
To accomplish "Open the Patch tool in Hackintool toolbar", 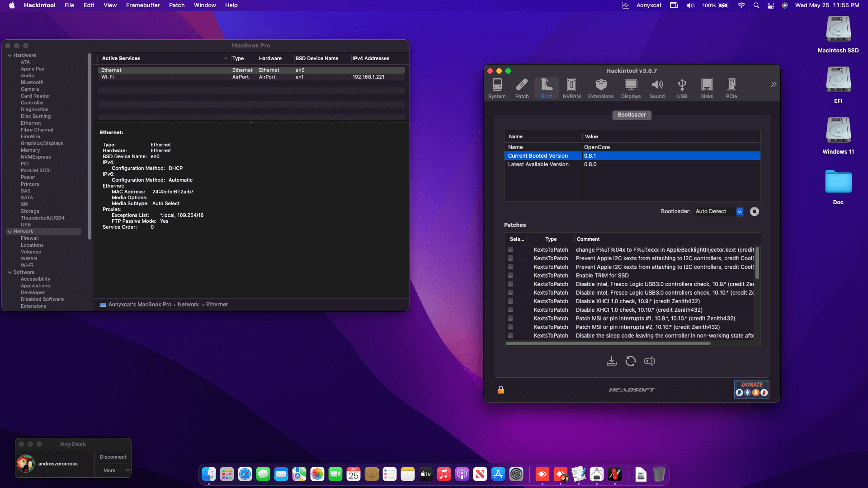I will [x=522, y=88].
